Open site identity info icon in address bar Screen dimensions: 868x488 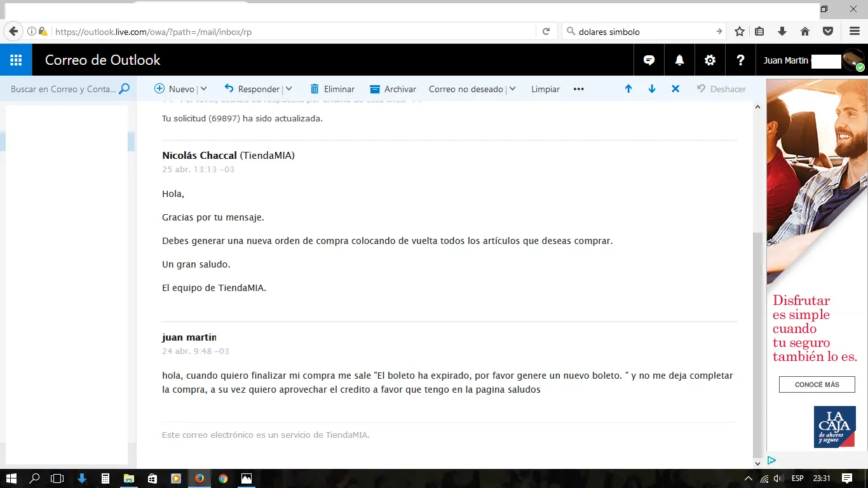[x=31, y=31]
